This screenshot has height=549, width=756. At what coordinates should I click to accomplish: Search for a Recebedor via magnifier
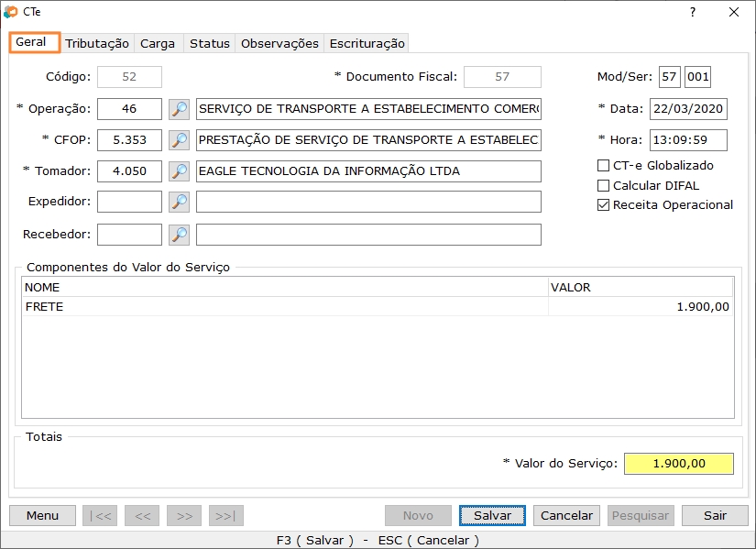[180, 234]
